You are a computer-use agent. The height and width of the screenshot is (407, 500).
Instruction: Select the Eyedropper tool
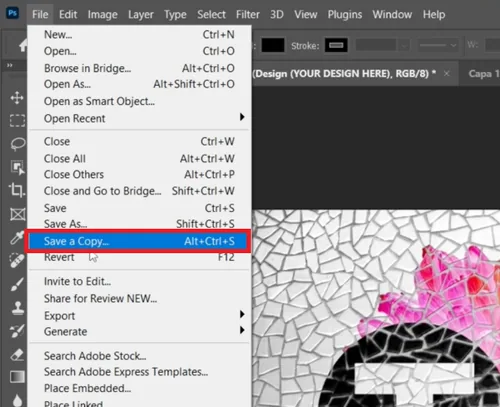[17, 237]
